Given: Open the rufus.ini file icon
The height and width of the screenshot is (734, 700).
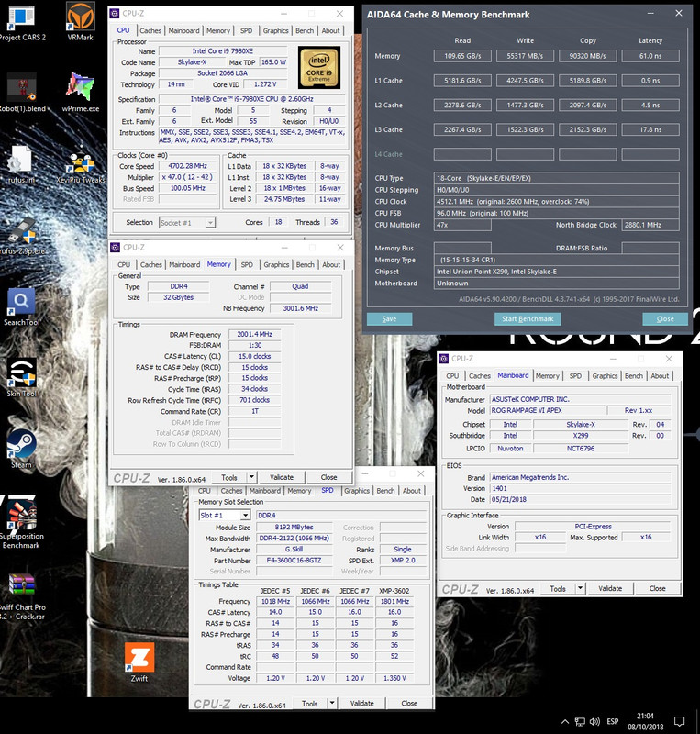Looking at the screenshot, I should point(20,165).
